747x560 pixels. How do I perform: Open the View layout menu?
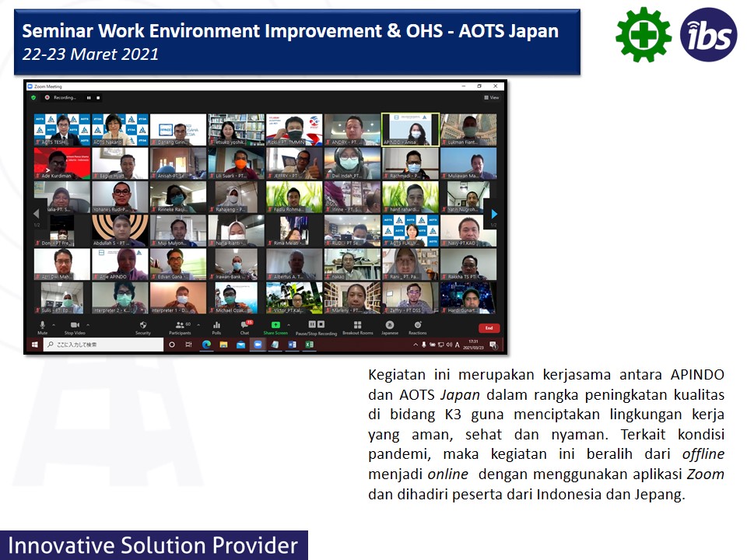pyautogui.click(x=492, y=98)
